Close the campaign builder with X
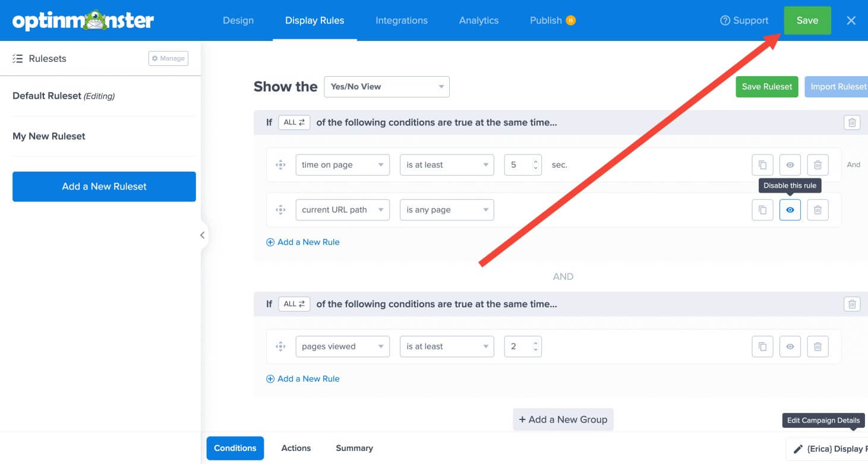The image size is (868, 464). (851, 20)
